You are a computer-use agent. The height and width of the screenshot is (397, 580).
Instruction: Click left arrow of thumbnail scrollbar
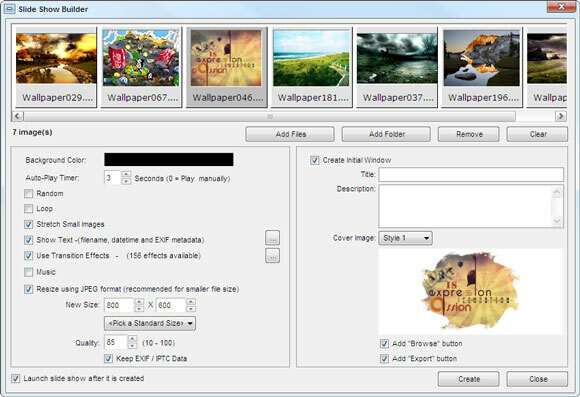[18, 116]
